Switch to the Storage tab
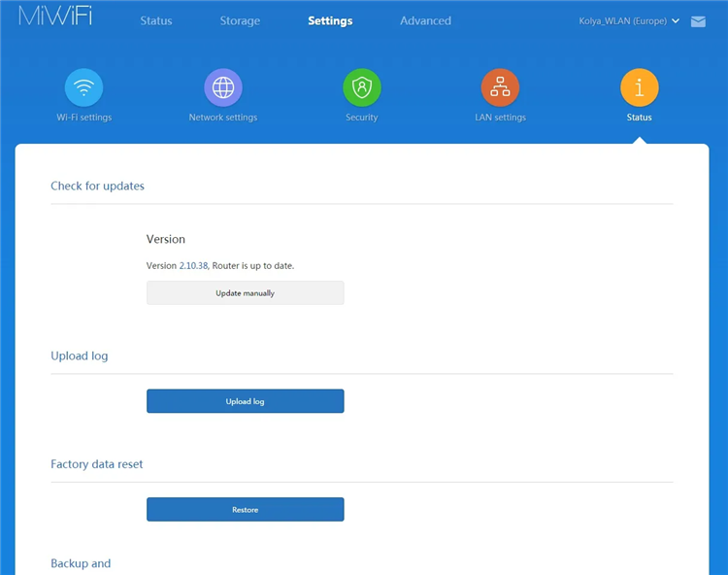 click(x=240, y=21)
